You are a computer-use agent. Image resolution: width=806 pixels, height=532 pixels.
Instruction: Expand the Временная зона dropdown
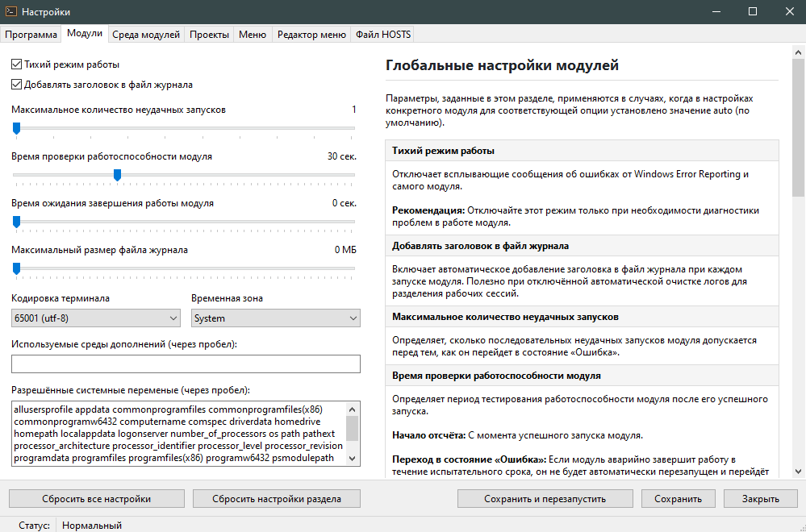click(275, 318)
